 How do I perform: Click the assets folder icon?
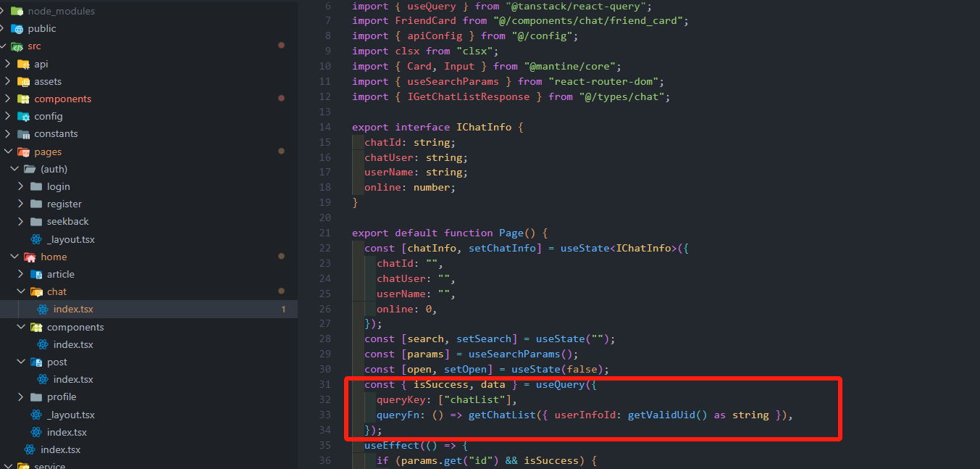[23, 82]
